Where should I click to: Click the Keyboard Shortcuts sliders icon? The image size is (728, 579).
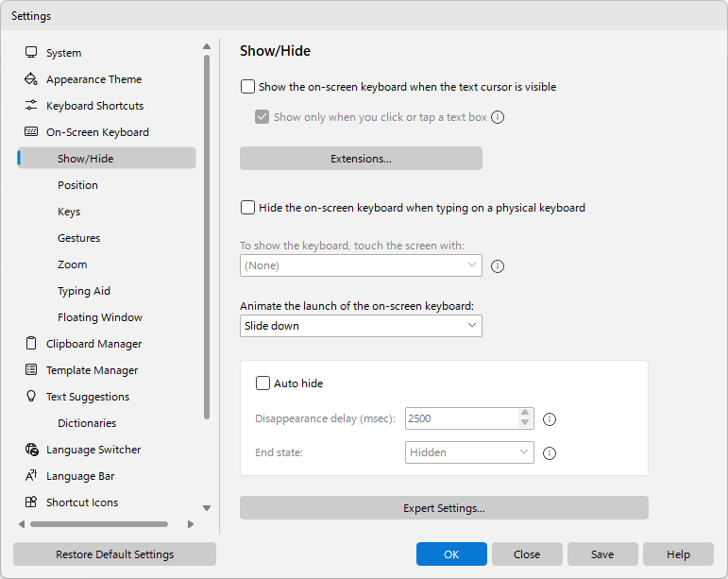pyautogui.click(x=31, y=105)
